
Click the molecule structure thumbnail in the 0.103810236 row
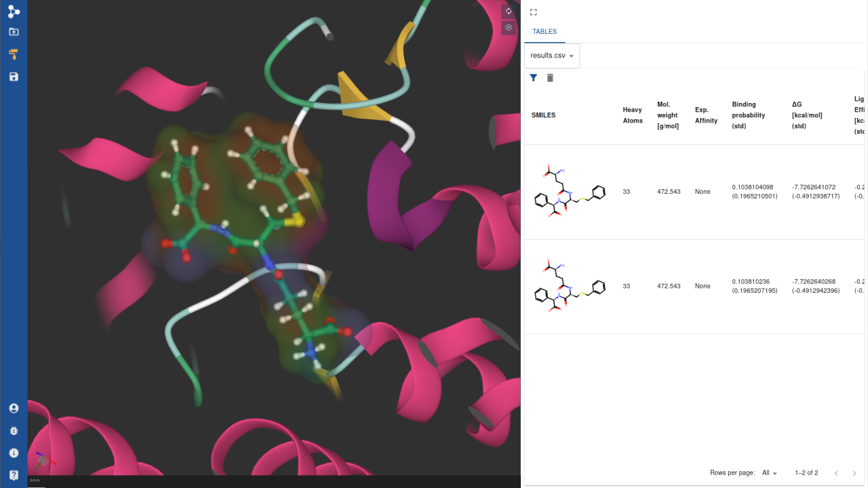pos(569,286)
